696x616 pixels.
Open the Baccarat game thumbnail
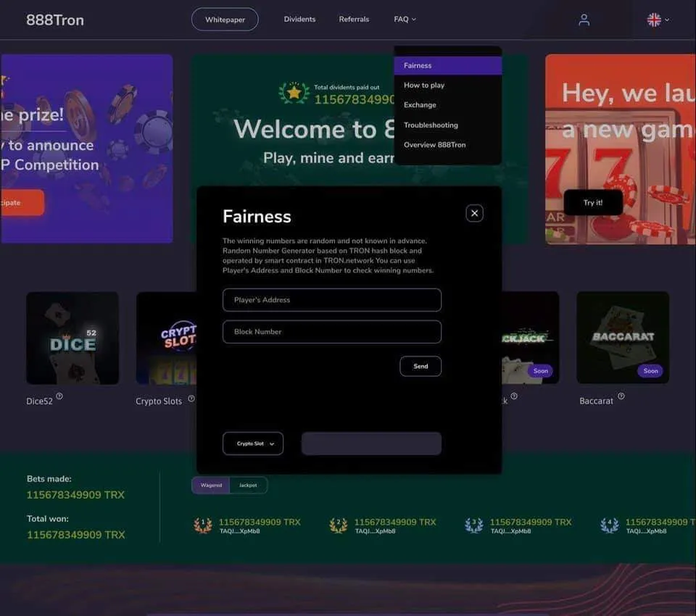coord(623,338)
